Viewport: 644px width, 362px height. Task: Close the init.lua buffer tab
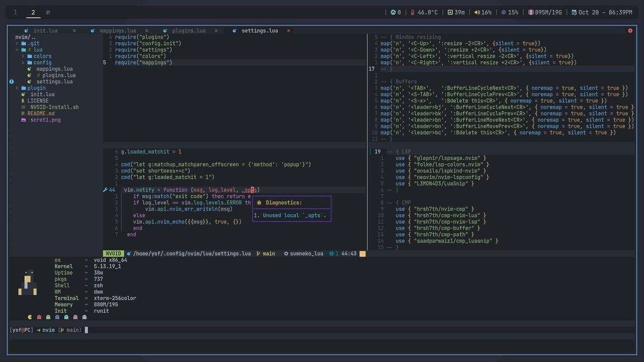pyautogui.click(x=74, y=31)
